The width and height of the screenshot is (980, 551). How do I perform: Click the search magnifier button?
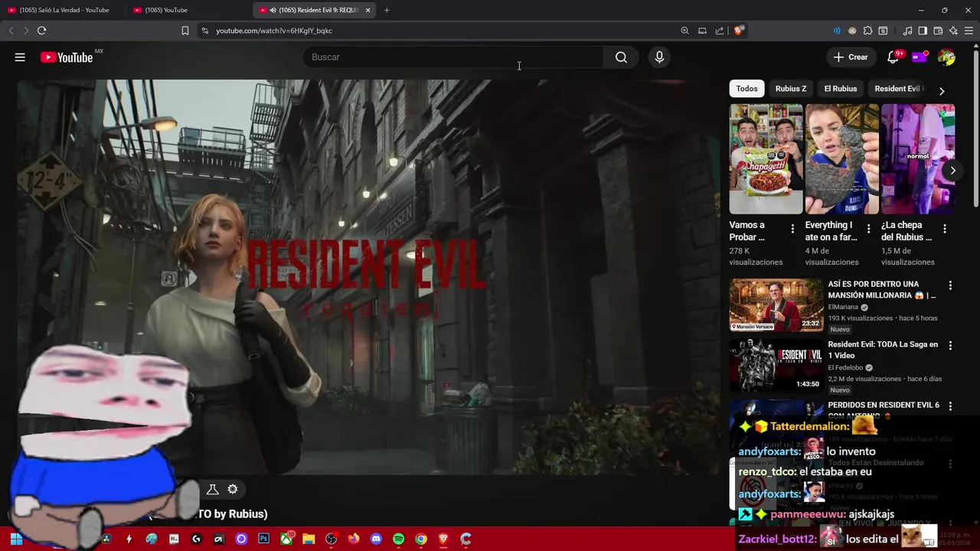tap(621, 57)
